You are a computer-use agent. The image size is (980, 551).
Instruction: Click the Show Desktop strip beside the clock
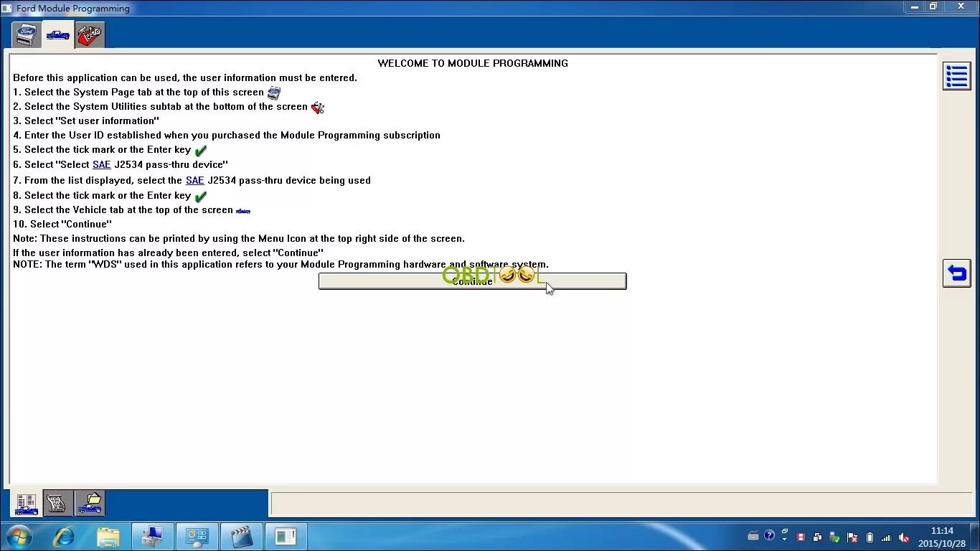click(x=975, y=537)
